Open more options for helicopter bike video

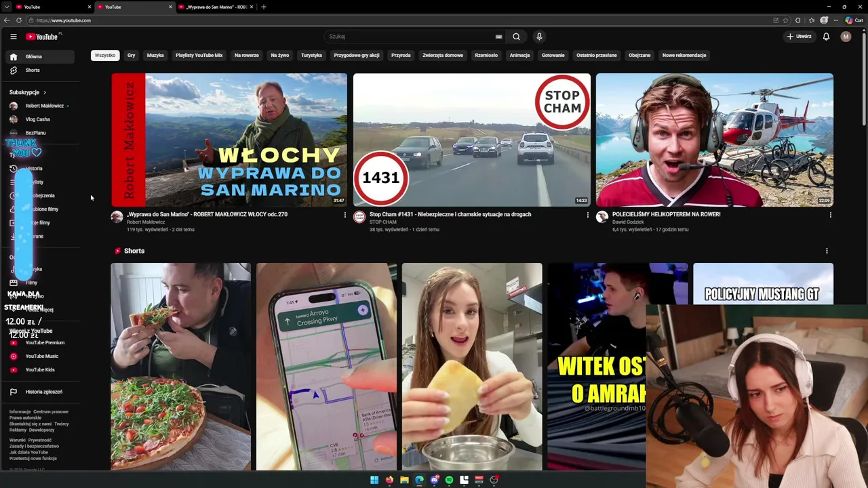point(831,215)
